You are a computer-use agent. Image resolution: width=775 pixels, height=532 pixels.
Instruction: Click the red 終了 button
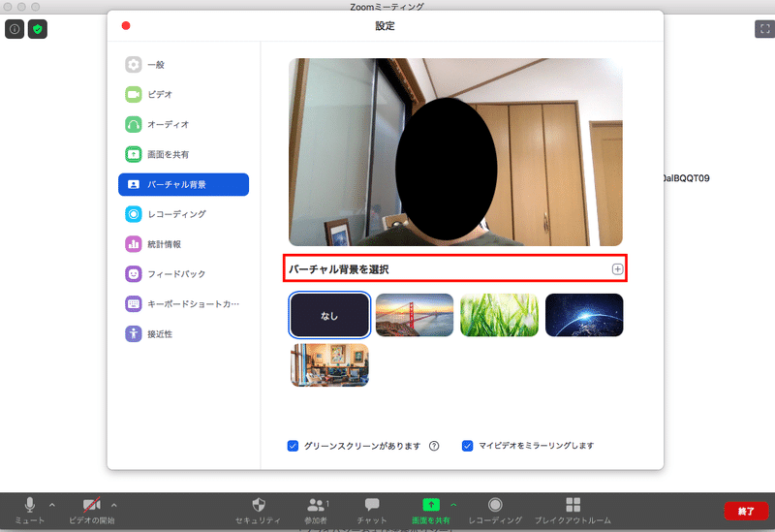tap(746, 512)
